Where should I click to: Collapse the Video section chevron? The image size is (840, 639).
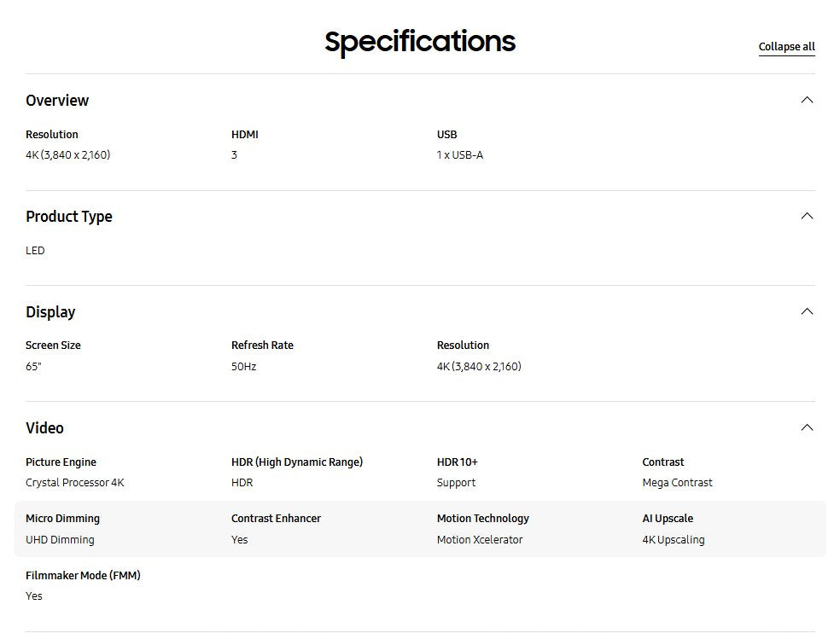tap(807, 427)
